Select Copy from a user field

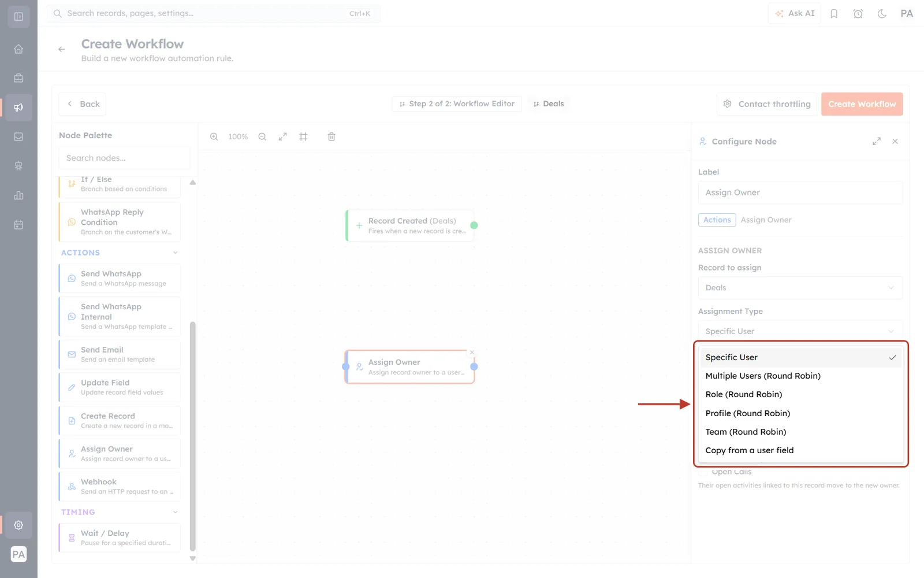click(x=800, y=450)
